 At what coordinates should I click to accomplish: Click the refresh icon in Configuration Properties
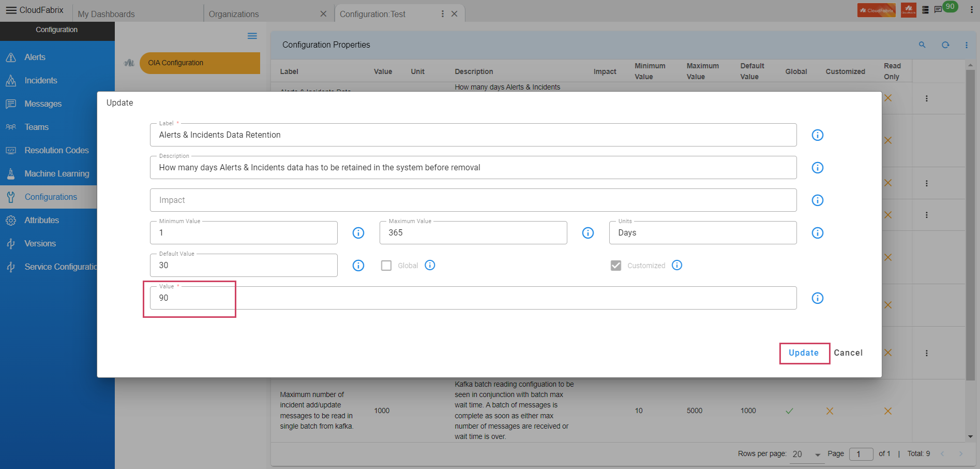pos(945,45)
